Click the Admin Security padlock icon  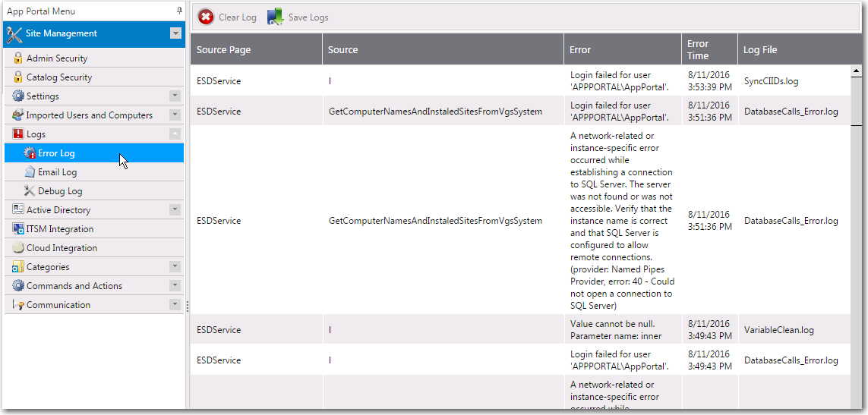tap(18, 58)
